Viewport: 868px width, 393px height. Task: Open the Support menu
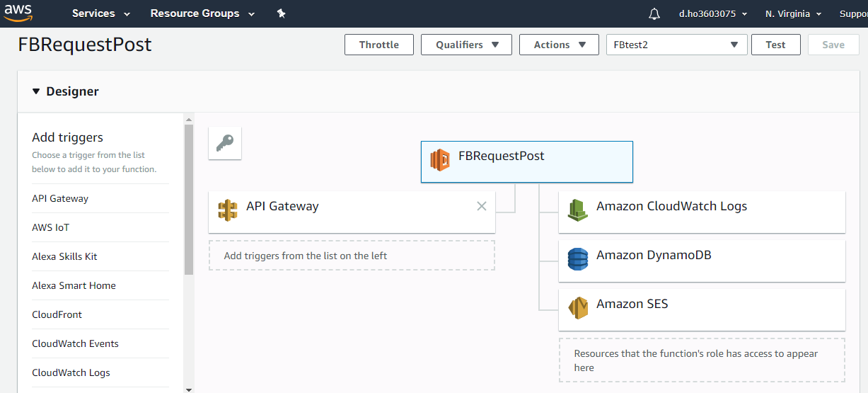point(853,13)
